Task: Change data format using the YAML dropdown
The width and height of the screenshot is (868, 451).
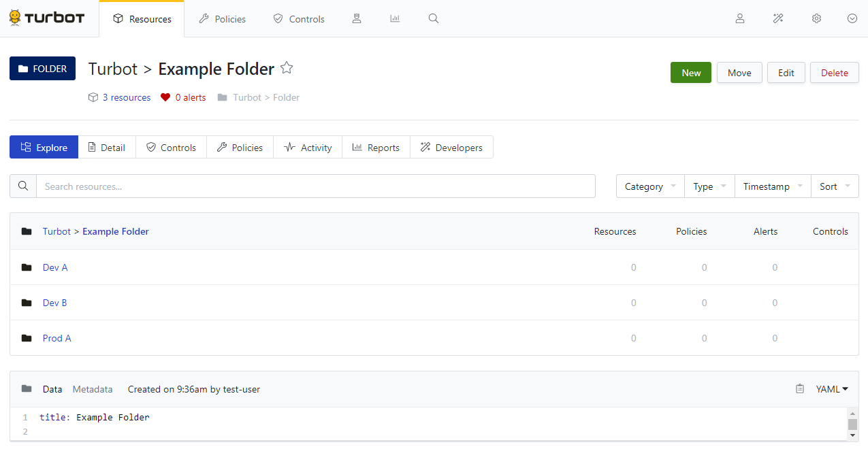Action: [832, 389]
